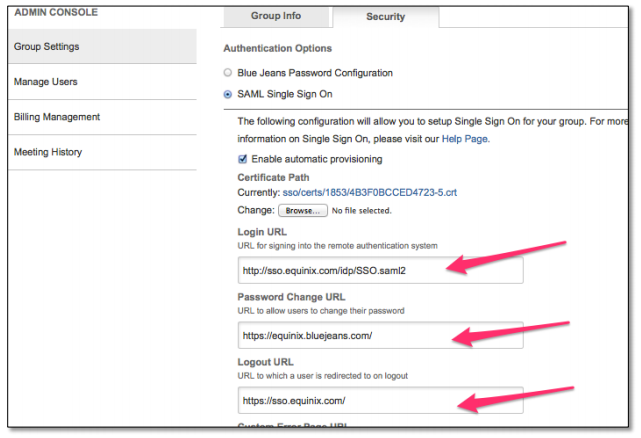Click the 'Enable automatic provisioning' label text
Image resolution: width=641 pixels, height=438 pixels.
(x=316, y=159)
